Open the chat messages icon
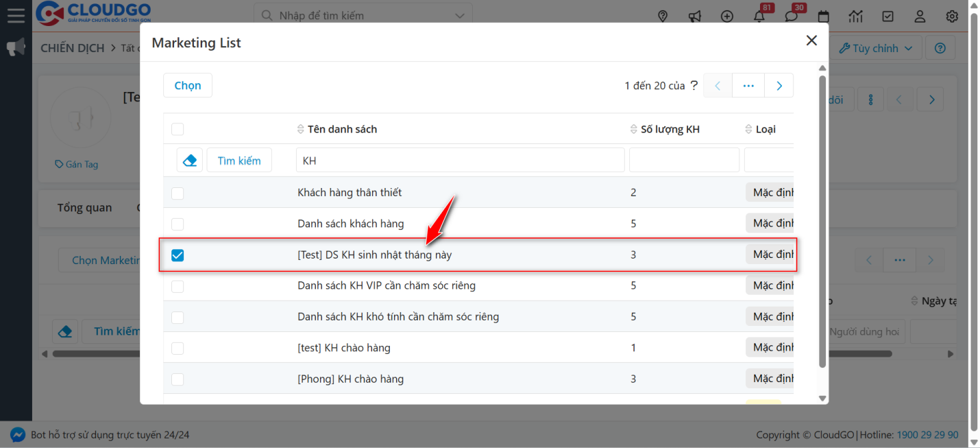 791,16
